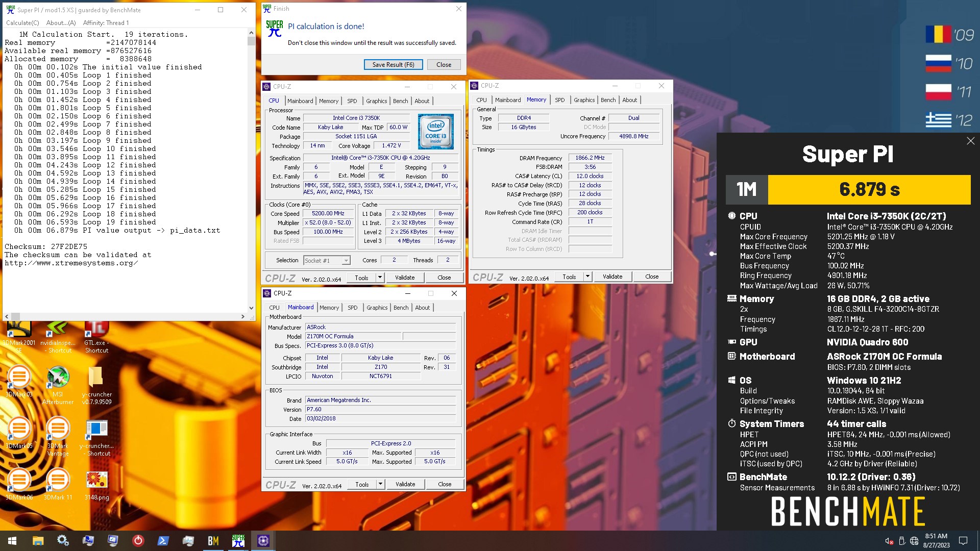Image resolution: width=980 pixels, height=551 pixels.
Task: Open the GTL.exe shortcut icon
Action: tap(96, 337)
